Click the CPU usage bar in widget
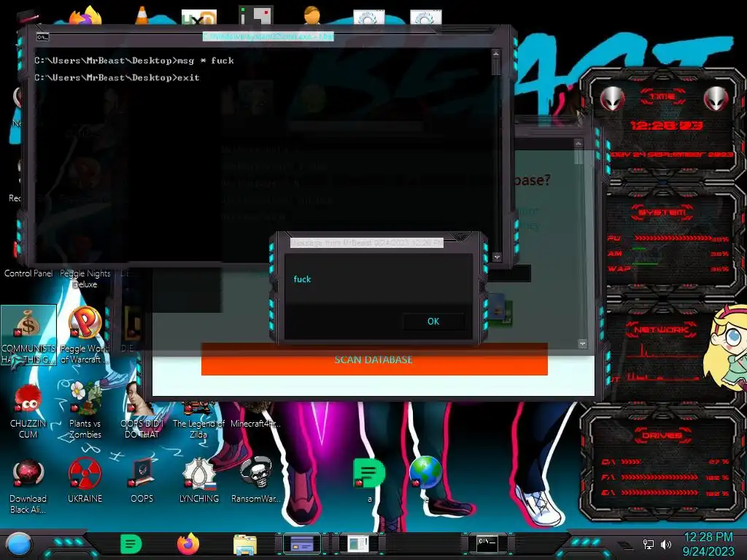 [x=673, y=238]
